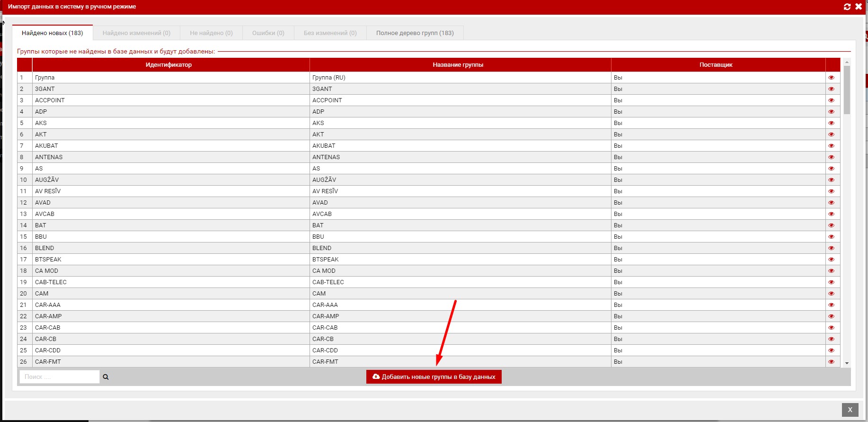
Task: Open the Полное дерево групп (183) tab
Action: point(415,33)
